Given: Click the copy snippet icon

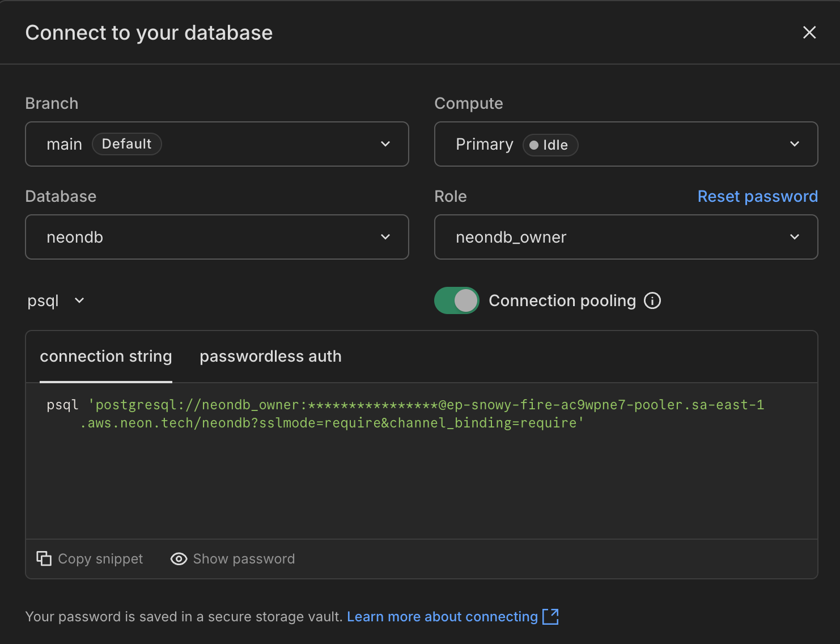Looking at the screenshot, I should click(x=44, y=559).
